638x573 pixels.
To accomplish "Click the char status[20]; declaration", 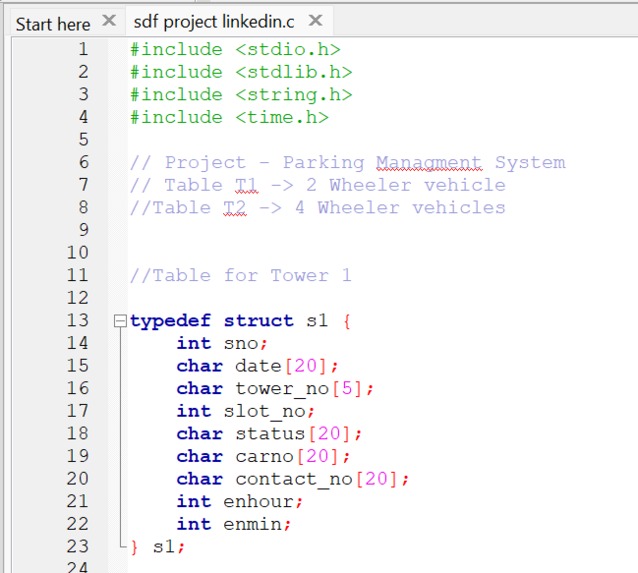I will pos(269,434).
